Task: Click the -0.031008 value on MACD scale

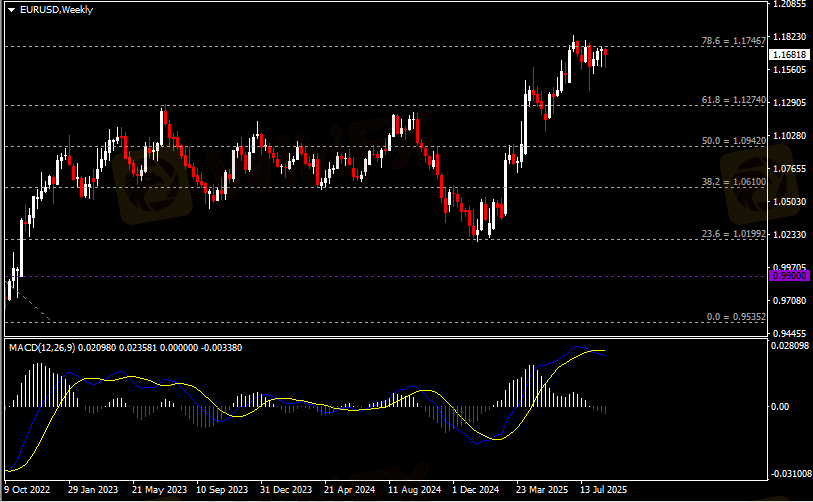Action: coord(789,474)
